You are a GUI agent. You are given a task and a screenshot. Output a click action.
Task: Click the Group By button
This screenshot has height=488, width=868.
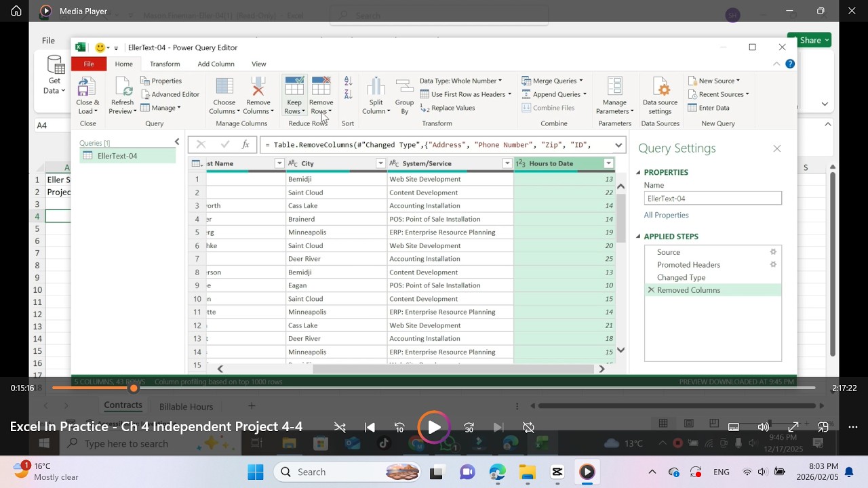tap(405, 96)
